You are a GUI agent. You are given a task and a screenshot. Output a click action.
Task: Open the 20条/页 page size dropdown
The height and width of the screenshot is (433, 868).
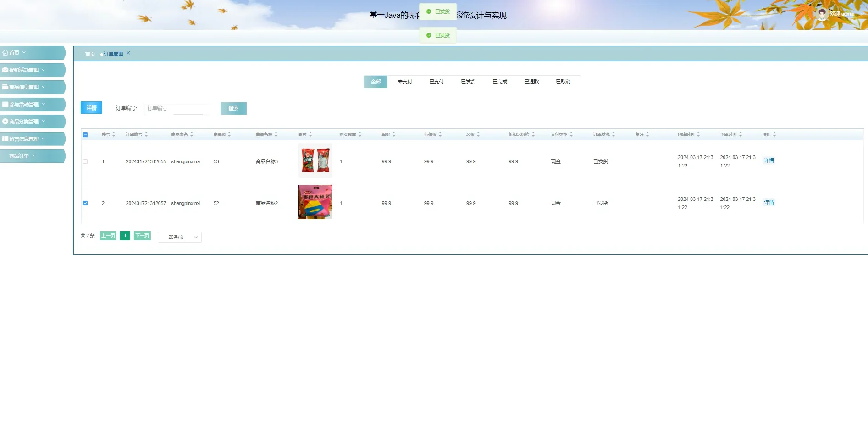(180, 237)
